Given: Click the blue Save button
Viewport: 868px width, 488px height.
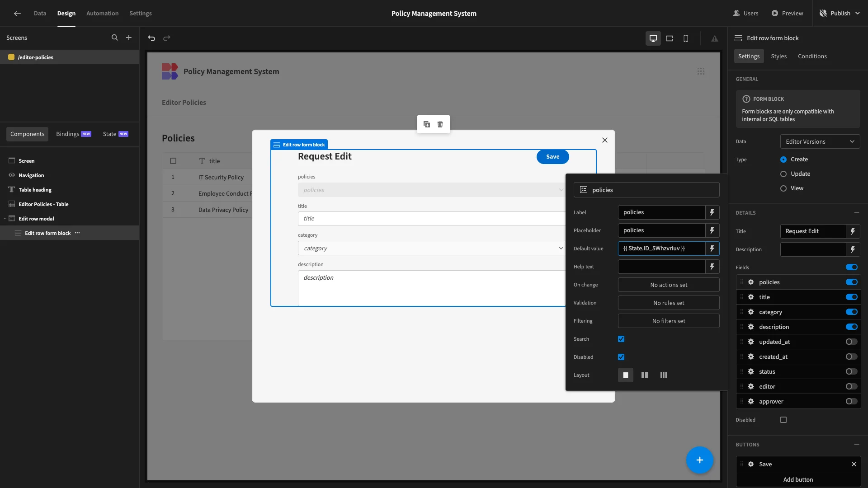Looking at the screenshot, I should (x=552, y=157).
